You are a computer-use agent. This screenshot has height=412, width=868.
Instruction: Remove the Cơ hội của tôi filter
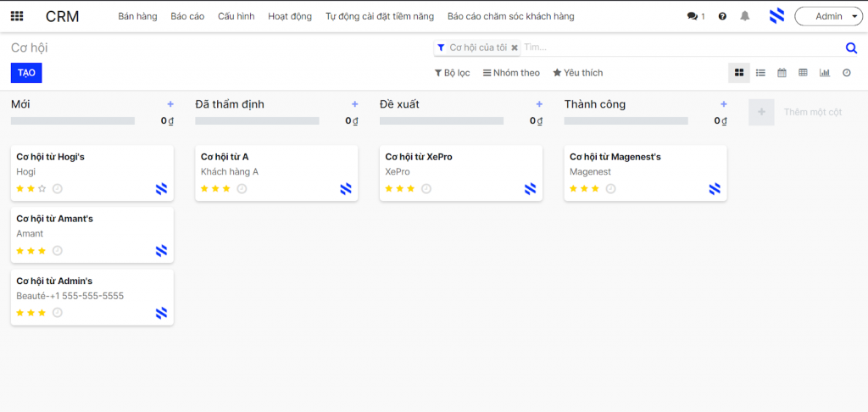515,48
